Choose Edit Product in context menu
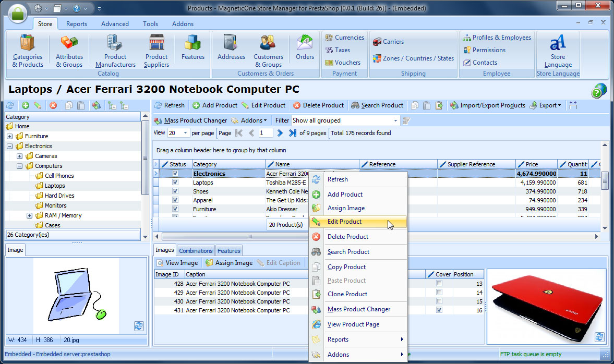614x364 pixels. tap(358, 222)
